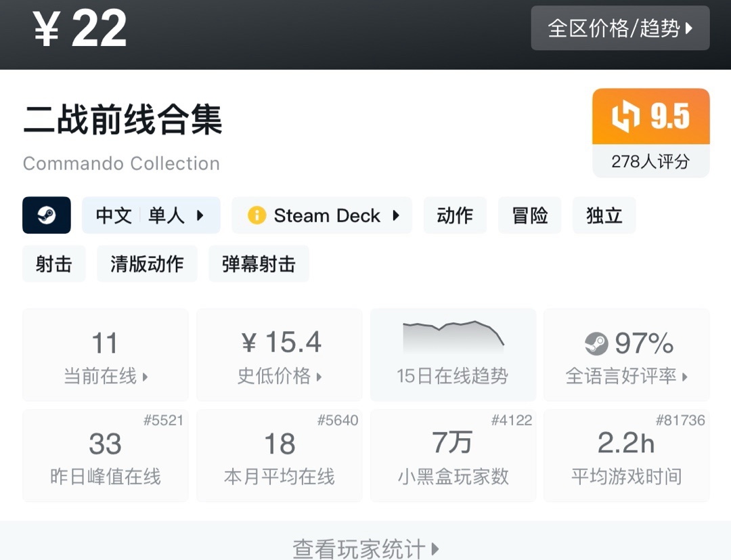The width and height of the screenshot is (731, 560).
Task: Select the 独立 genre tag
Action: click(x=604, y=215)
